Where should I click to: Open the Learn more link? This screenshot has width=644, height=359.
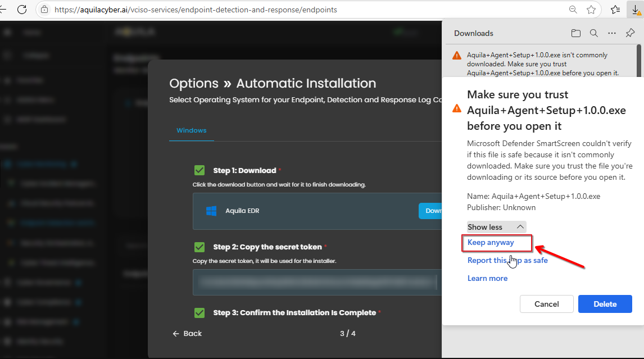point(487,278)
